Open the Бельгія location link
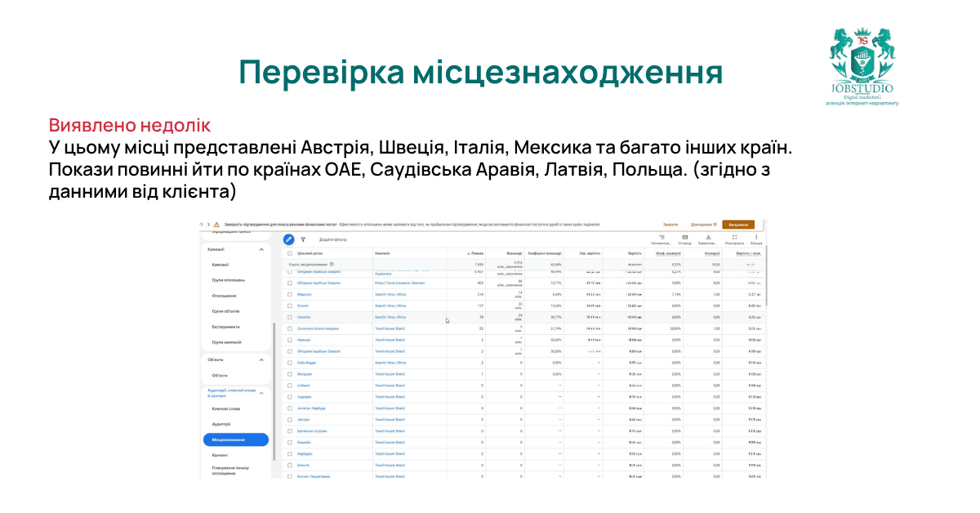 [x=305, y=465]
